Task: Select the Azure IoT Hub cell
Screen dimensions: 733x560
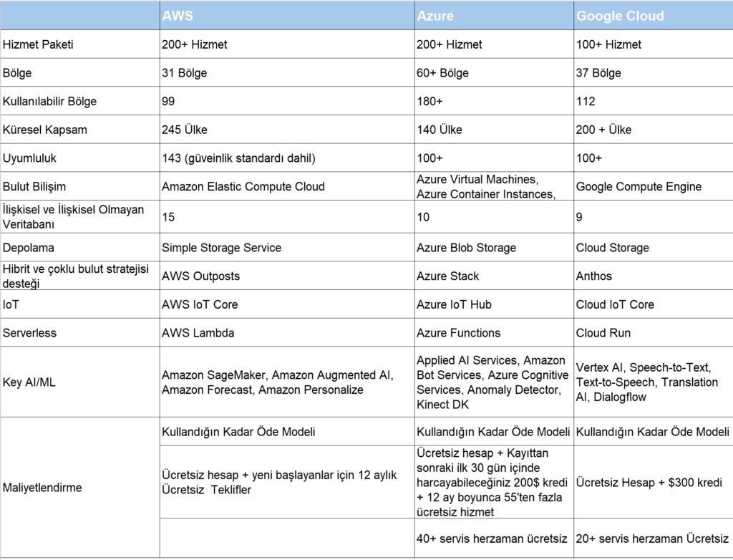Action: [494, 304]
